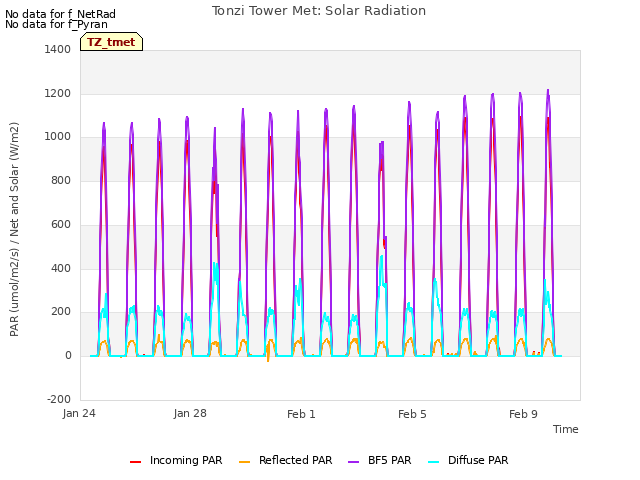Click the Incoming PAR legend entry
This screenshot has width=640, height=480.
click(x=176, y=460)
